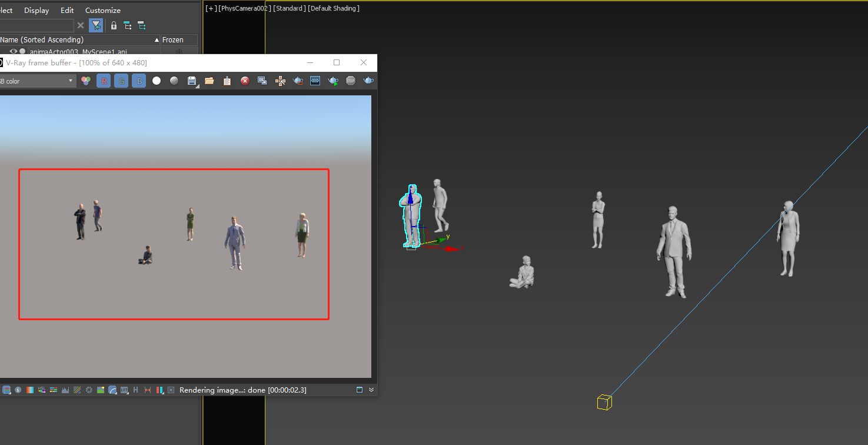868x445 pixels.
Task: Toggle the curves correction icon
Action: tap(77, 390)
